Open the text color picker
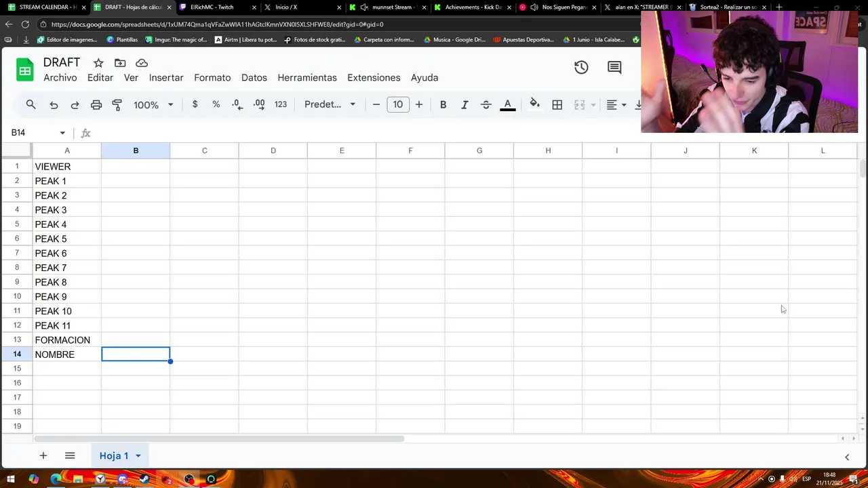The height and width of the screenshot is (488, 868). pos(507,104)
